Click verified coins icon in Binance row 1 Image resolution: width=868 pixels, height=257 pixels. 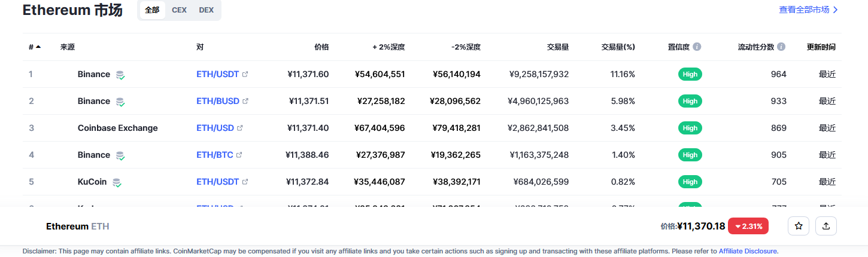point(120,75)
